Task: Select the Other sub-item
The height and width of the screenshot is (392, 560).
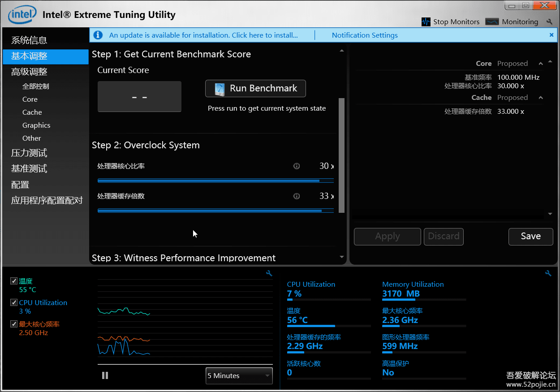Action: click(32, 138)
